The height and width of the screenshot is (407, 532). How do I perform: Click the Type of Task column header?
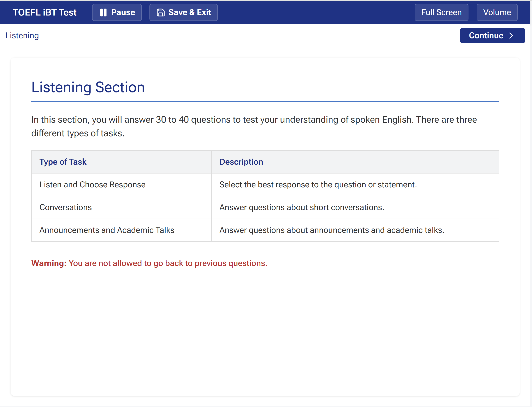63,162
